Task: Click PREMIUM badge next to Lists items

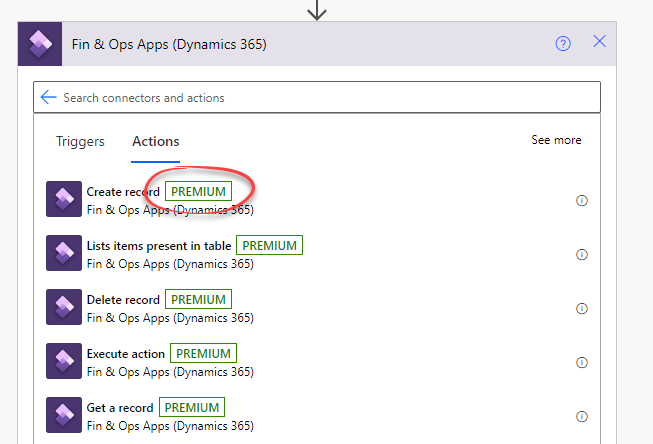Action: coord(269,245)
